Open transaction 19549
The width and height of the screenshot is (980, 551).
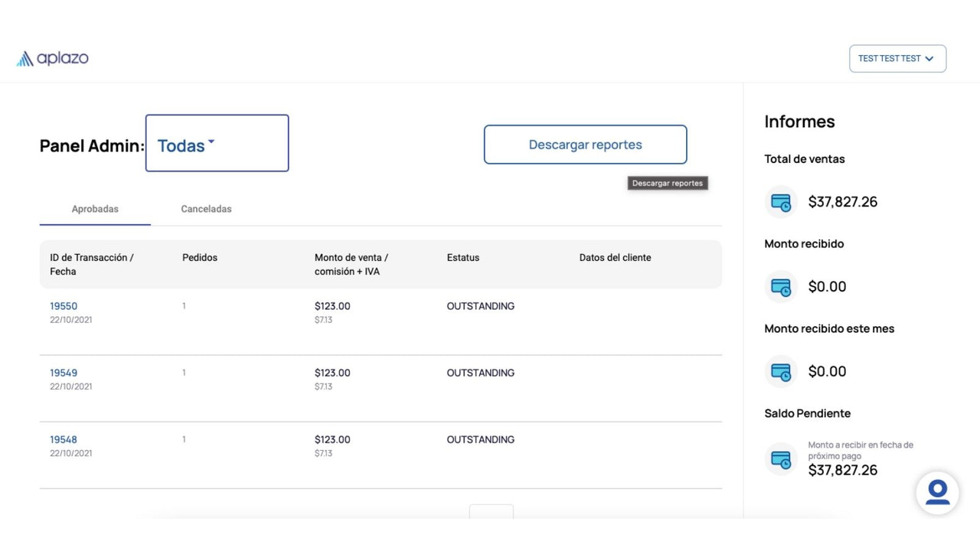[64, 372]
